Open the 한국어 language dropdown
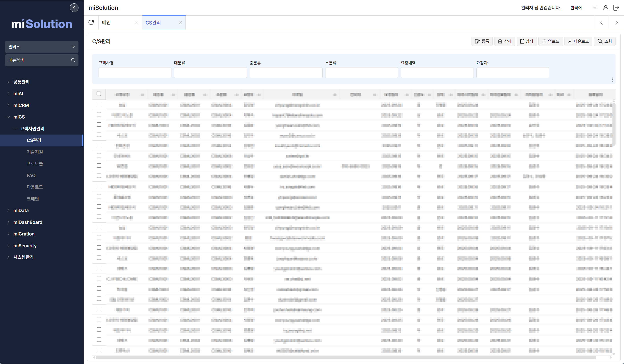Viewport: 624px width, 364px height. [x=583, y=8]
